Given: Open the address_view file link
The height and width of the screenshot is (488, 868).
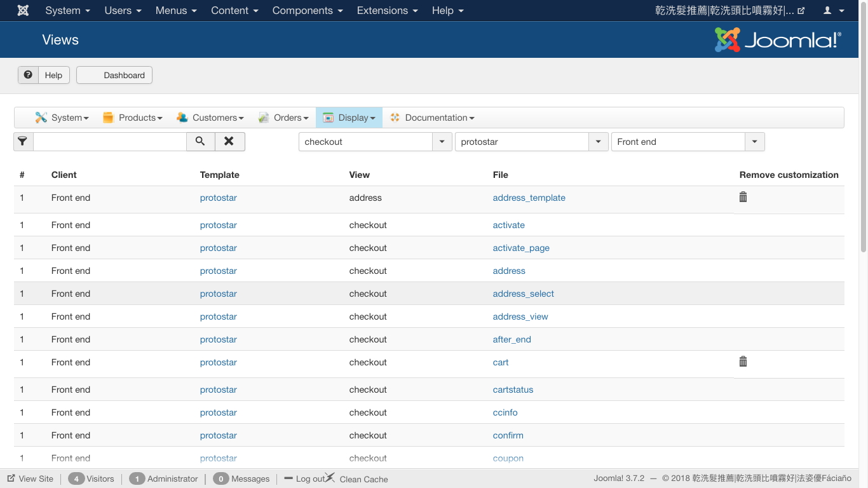Looking at the screenshot, I should point(520,316).
